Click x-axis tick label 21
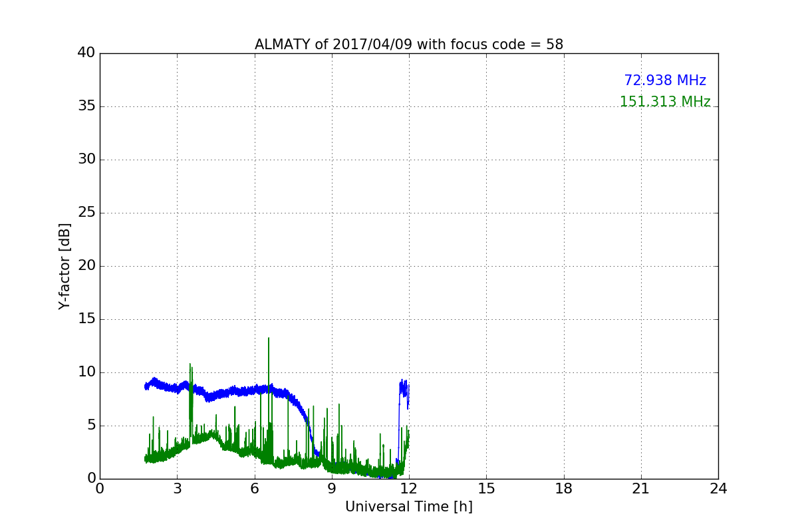This screenshot has width=798, height=532. click(x=641, y=489)
